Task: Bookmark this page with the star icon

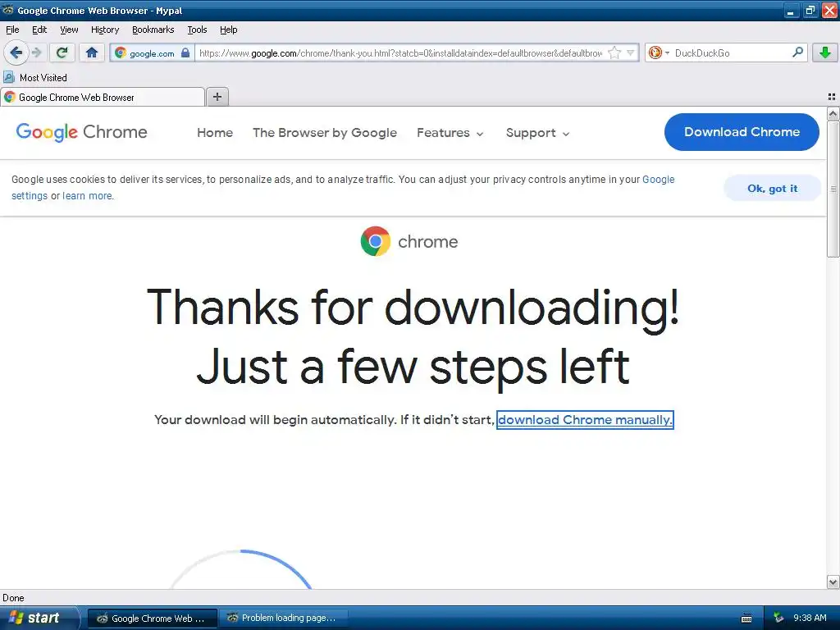Action: [x=614, y=52]
